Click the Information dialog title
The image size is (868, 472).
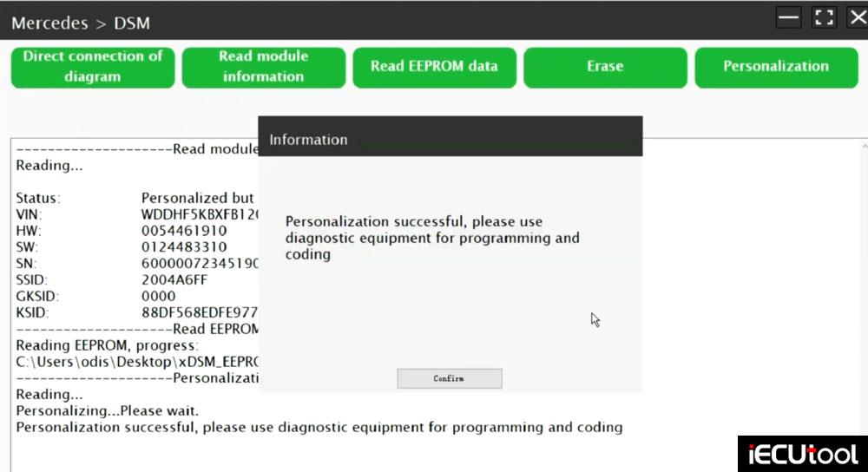tap(308, 140)
